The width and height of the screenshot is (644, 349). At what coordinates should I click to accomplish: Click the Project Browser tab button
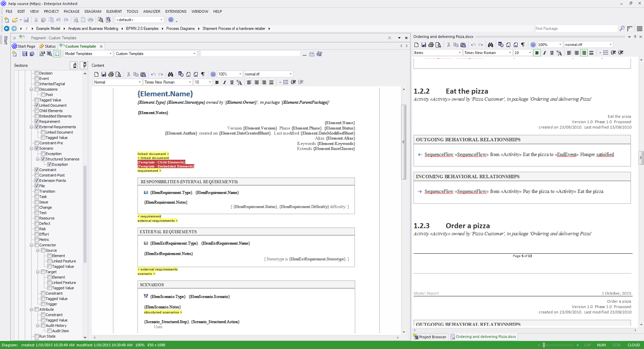pyautogui.click(x=430, y=337)
